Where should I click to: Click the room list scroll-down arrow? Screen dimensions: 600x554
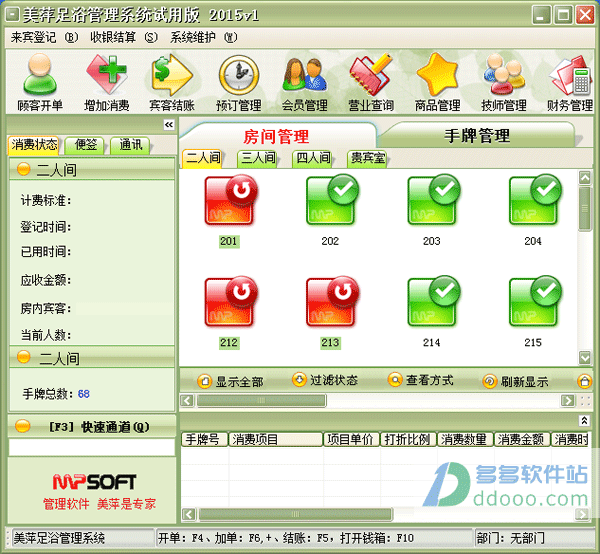point(584,357)
